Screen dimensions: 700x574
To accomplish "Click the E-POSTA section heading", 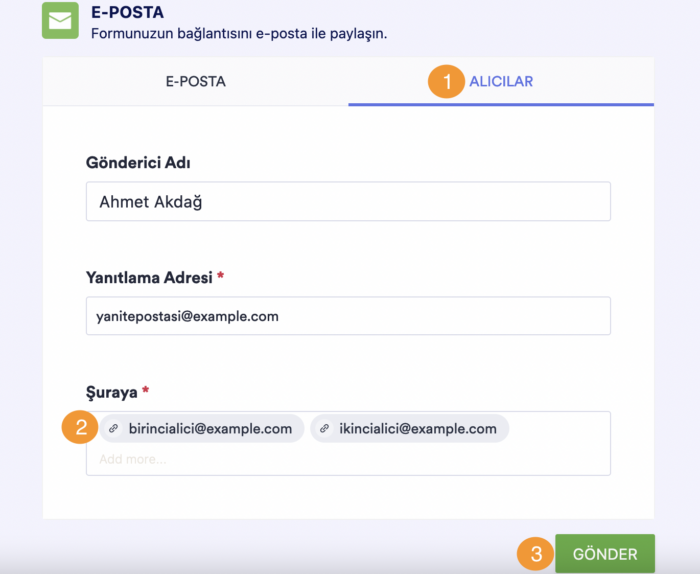I will click(126, 13).
